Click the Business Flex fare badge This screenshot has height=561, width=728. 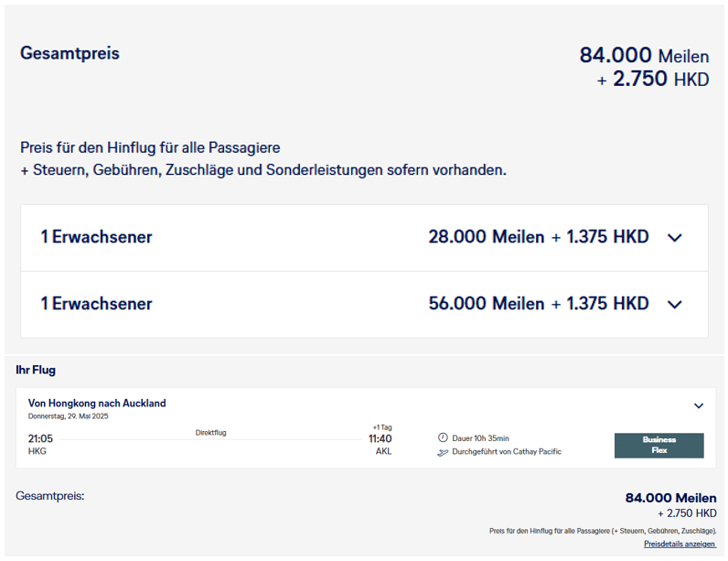(x=658, y=445)
